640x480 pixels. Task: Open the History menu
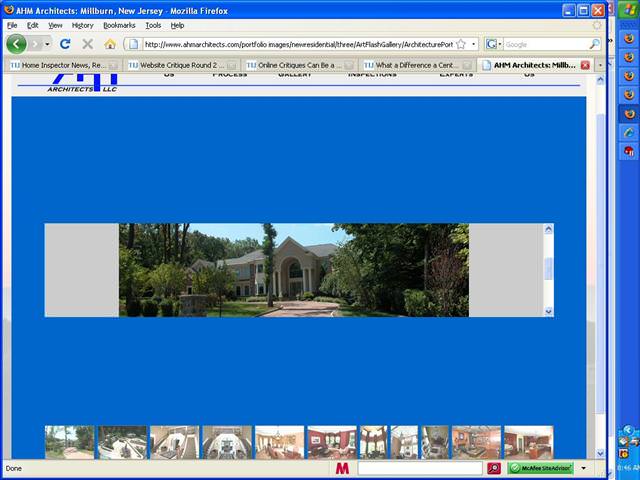click(x=82, y=25)
